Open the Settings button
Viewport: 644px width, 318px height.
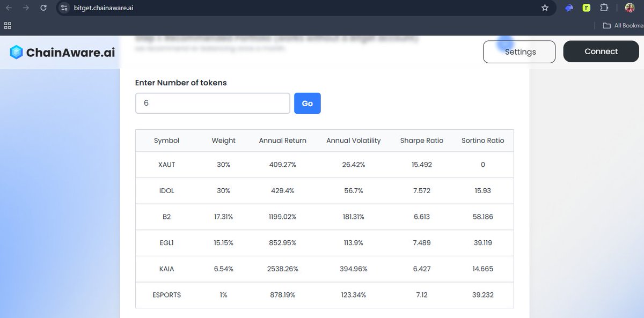coord(519,51)
